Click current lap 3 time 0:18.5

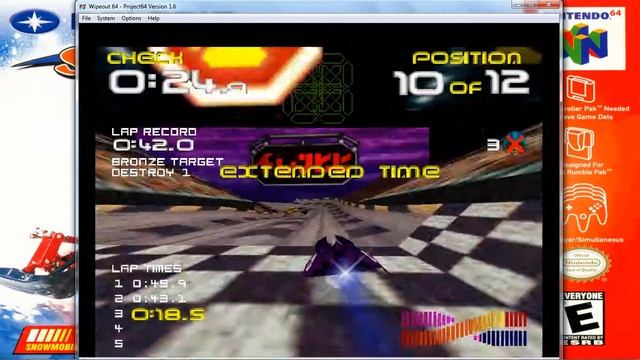(168, 314)
